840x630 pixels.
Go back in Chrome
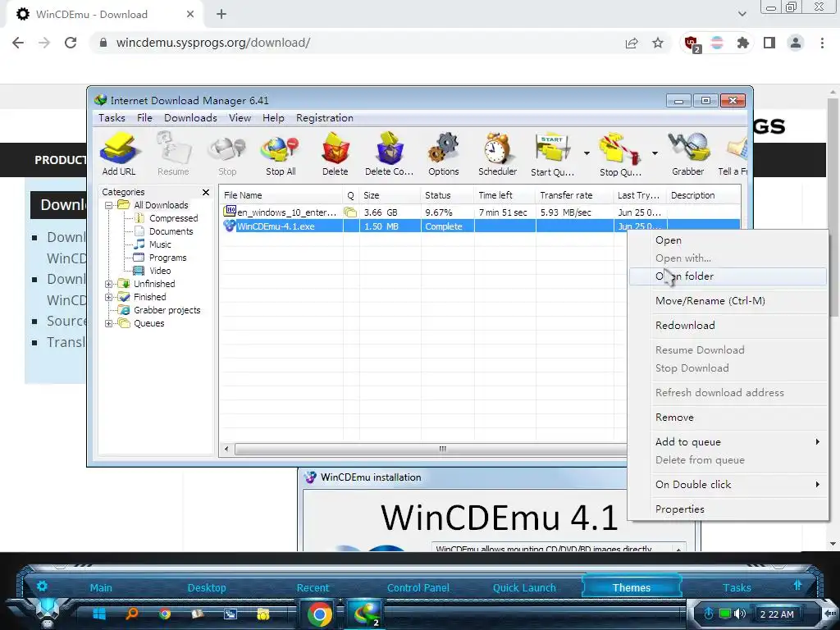tap(18, 43)
